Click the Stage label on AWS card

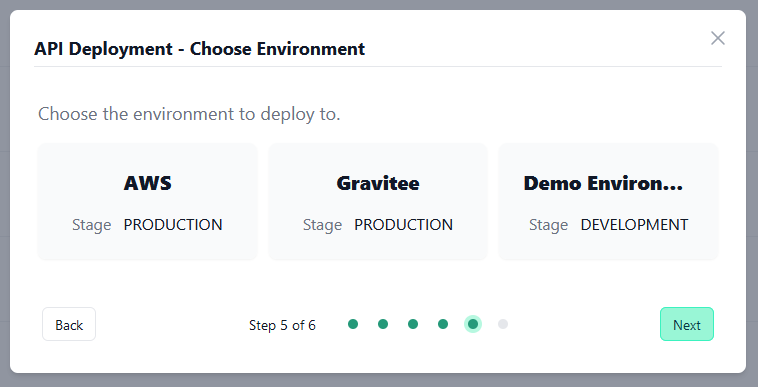(x=92, y=225)
